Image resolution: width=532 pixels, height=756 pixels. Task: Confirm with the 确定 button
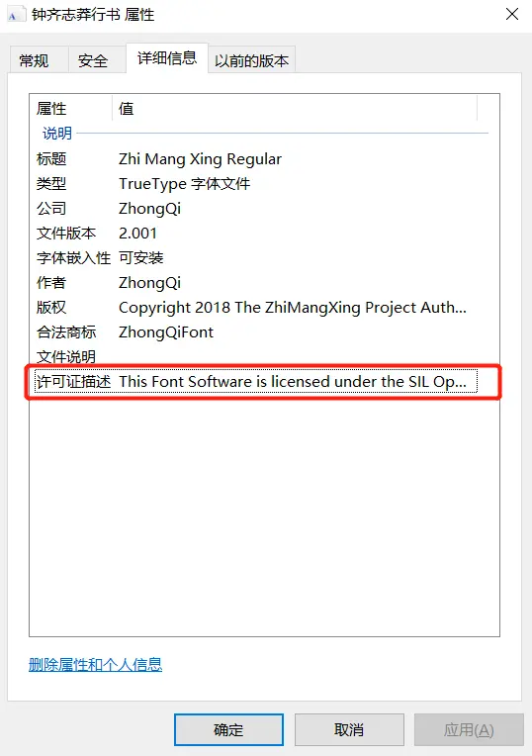tap(228, 730)
